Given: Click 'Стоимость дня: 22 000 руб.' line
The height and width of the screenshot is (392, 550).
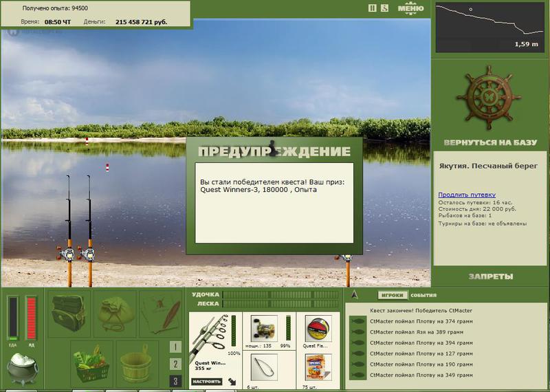Looking at the screenshot, I should pos(477,209).
